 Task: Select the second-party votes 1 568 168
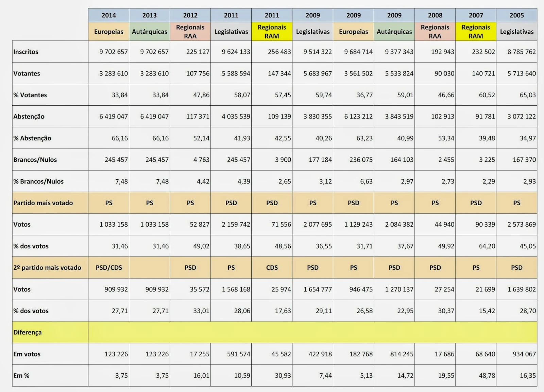[236, 289]
